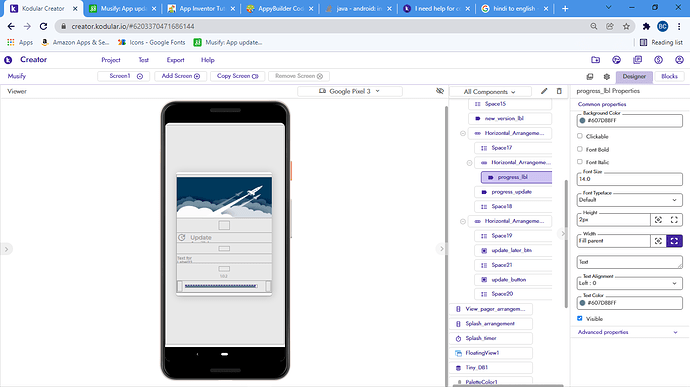This screenshot has height=387, width=690.
Task: Open Chrome three-dot menu
Action: 679,26
